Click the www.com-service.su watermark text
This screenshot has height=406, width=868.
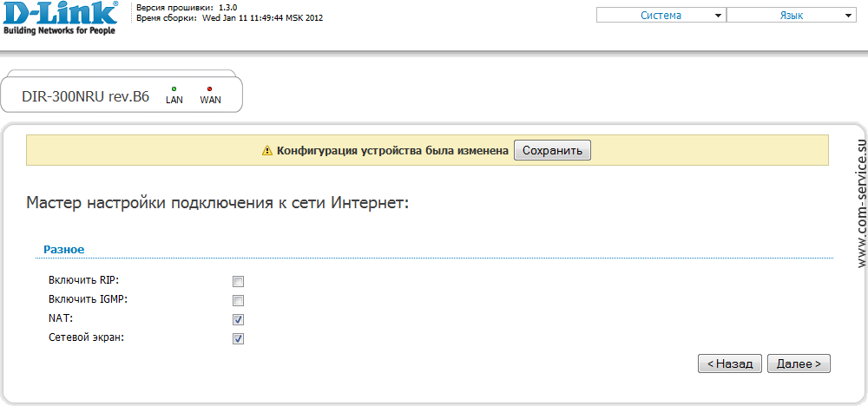point(860,204)
